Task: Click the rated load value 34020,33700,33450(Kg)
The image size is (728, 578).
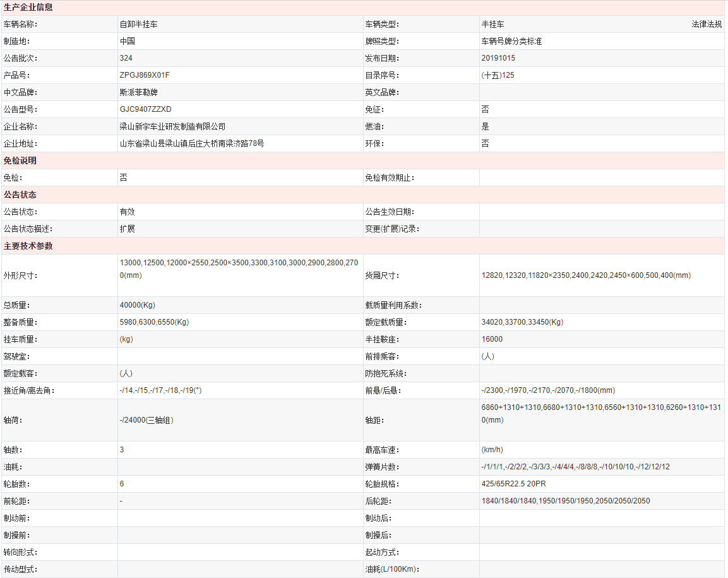Action: (522, 322)
